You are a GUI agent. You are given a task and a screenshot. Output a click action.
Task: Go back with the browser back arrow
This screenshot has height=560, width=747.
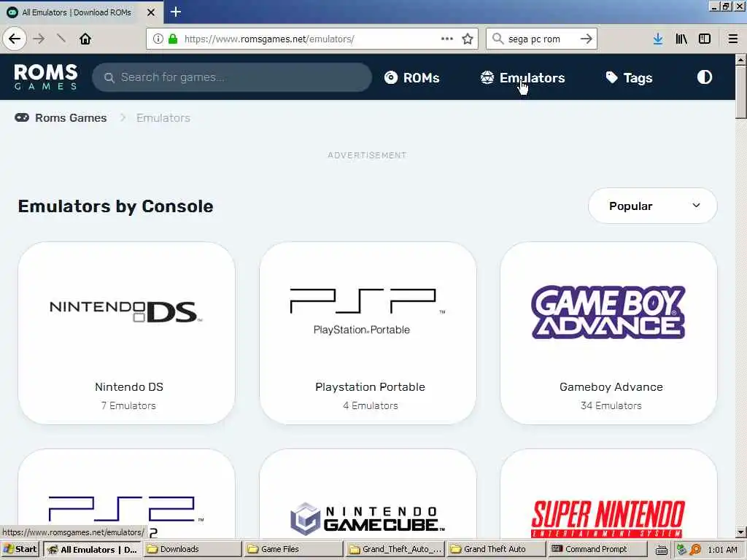coord(15,39)
